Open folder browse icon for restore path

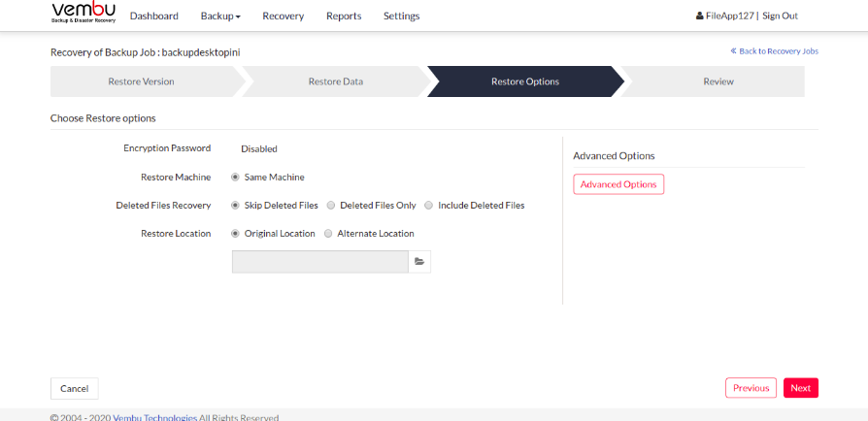click(419, 262)
